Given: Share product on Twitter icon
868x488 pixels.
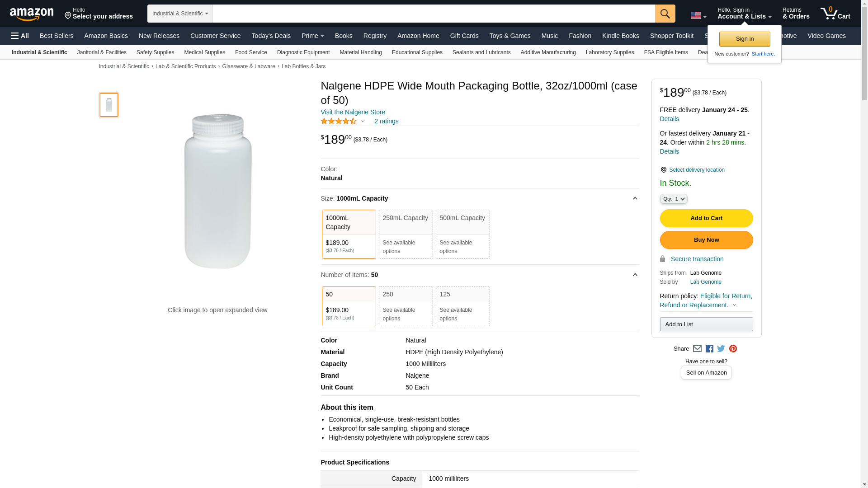Looking at the screenshot, I should 721,349.
